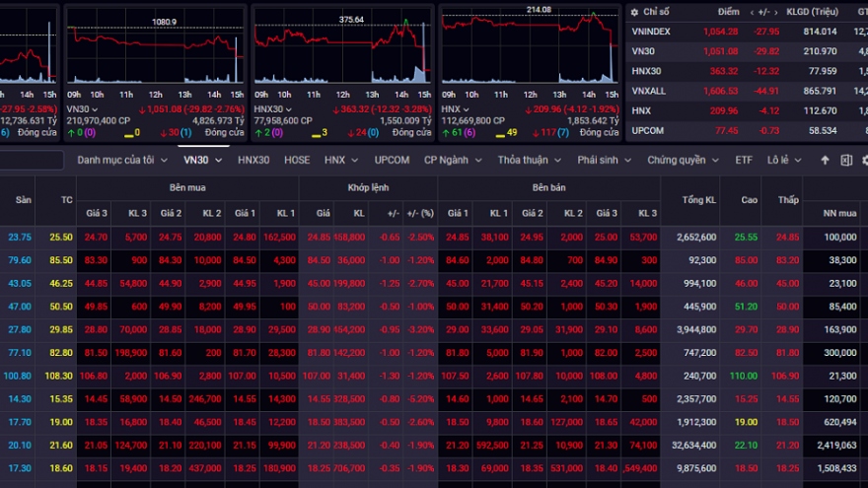Viewport: 868px width, 488px height.
Task: Open the gear icon at tab bar's right edge
Action: pos(864,160)
